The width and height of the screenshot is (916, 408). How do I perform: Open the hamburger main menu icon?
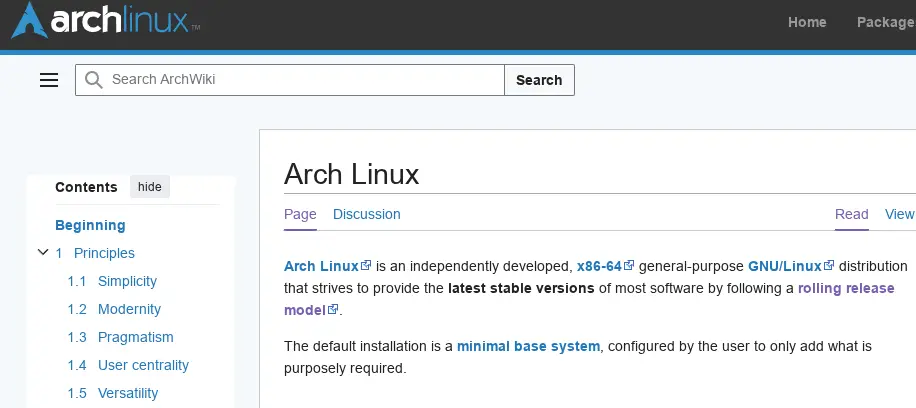click(49, 80)
